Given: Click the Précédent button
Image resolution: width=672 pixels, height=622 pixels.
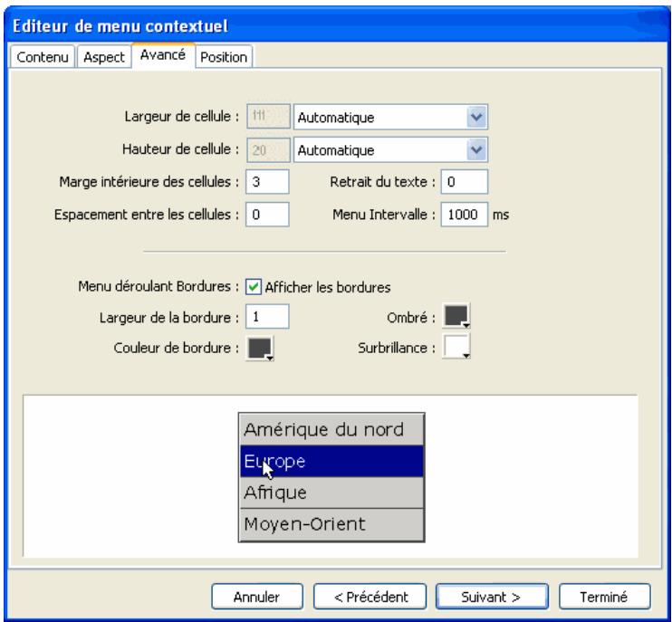Looking at the screenshot, I should (370, 597).
